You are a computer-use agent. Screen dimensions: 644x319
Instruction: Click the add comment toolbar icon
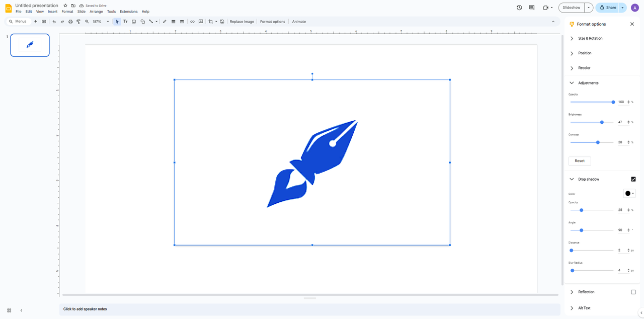201,22
